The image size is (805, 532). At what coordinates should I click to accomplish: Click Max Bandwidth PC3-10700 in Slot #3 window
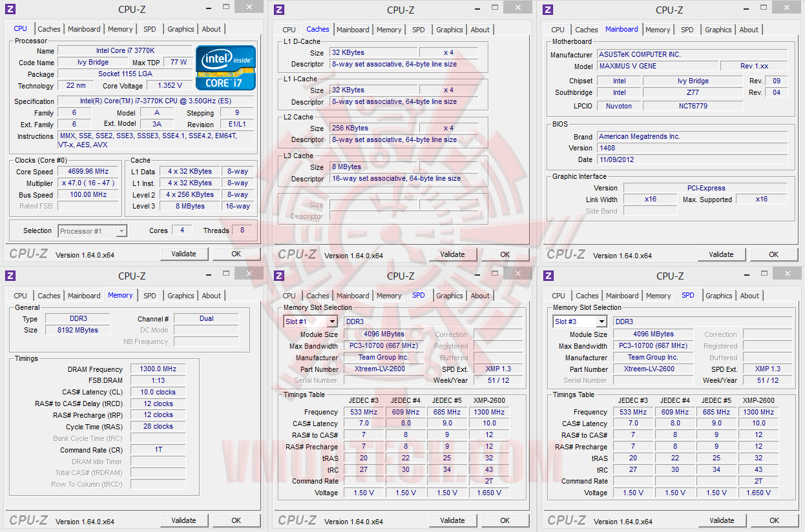pos(653,345)
